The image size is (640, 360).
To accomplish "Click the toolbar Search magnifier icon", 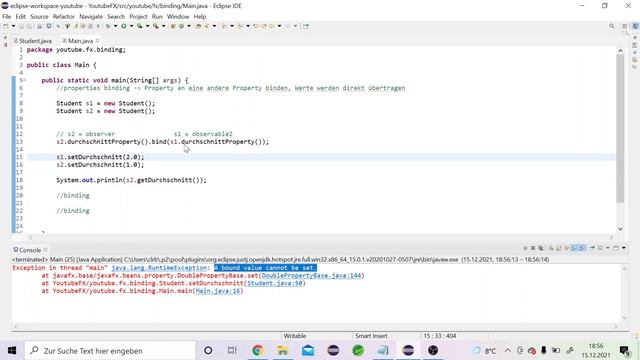I will click(612, 26).
